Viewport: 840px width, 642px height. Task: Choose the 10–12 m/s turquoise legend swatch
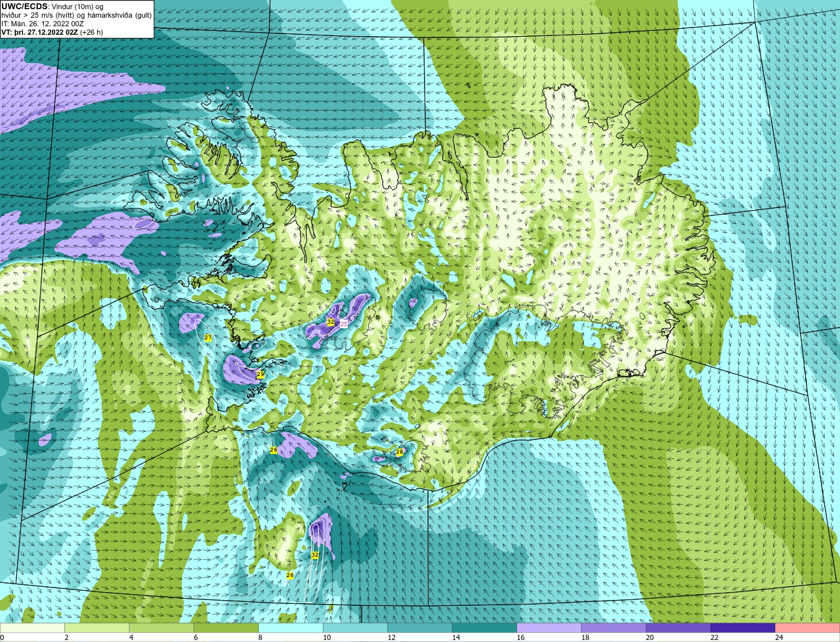(356, 628)
